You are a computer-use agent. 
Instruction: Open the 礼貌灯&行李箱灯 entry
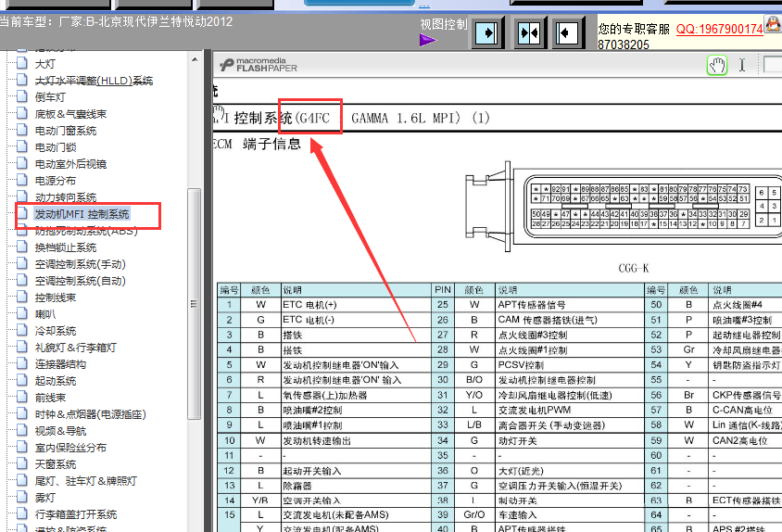(x=75, y=348)
